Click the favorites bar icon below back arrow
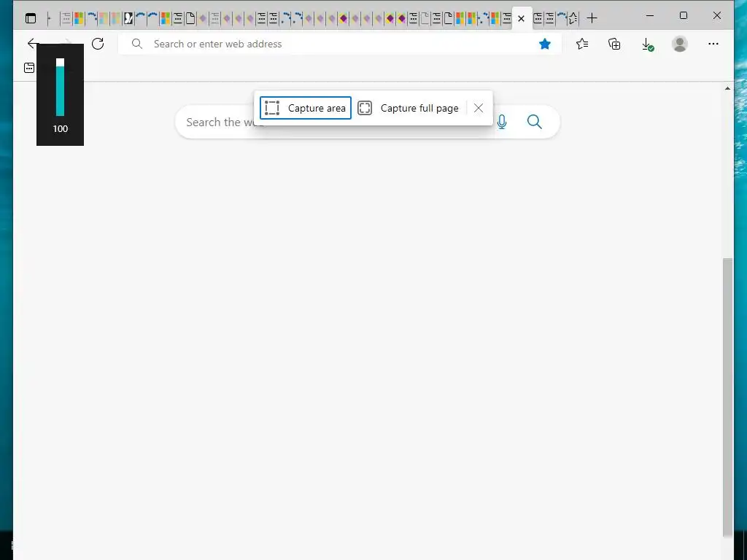Viewport: 747px width, 560px height. point(29,68)
